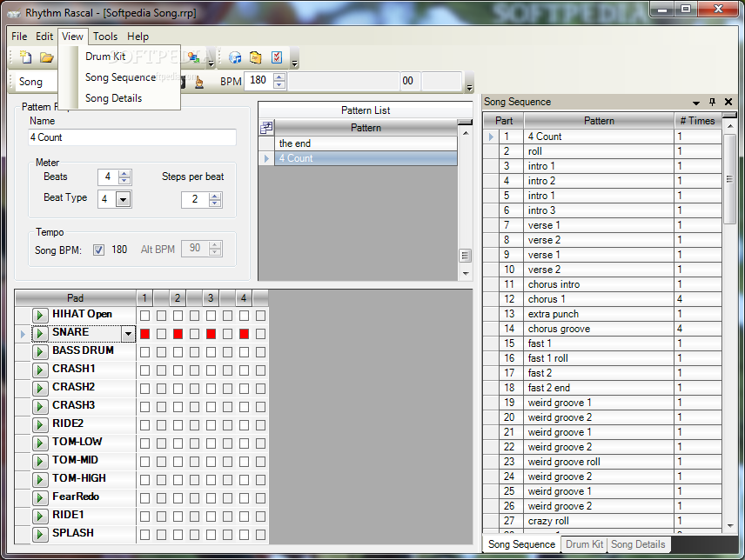The height and width of the screenshot is (560, 745).
Task: Toggle first step of SPLASH row
Action: [x=145, y=535]
